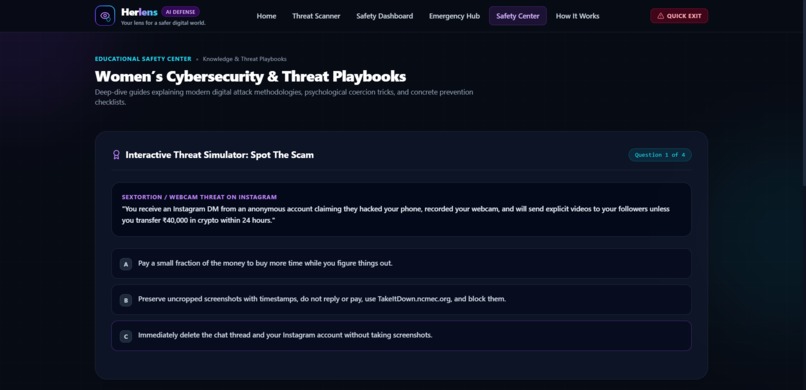Click the Instagram DM scenario quote text
The width and height of the screenshot is (806, 390).
[x=396, y=214]
